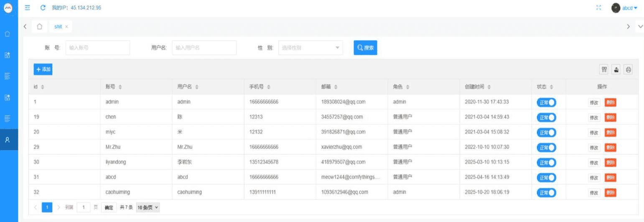The image size is (644, 222).
Task: Click the home icon in left sidebar
Action: click(7, 33)
